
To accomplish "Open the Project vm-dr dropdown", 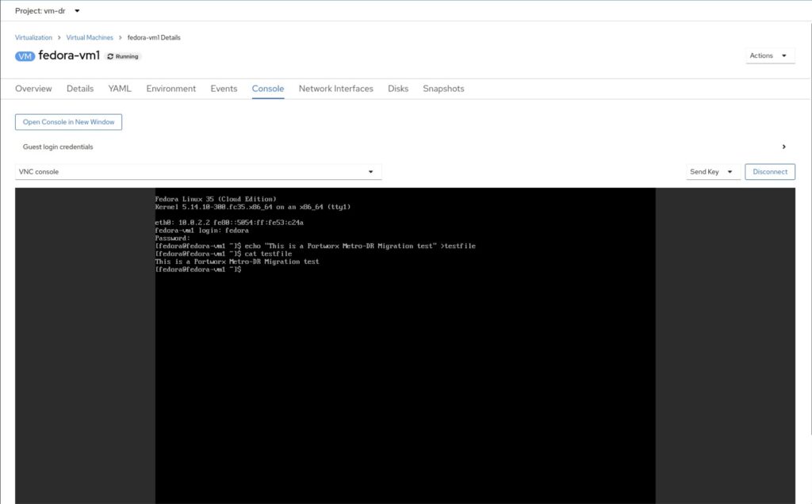I will click(48, 10).
